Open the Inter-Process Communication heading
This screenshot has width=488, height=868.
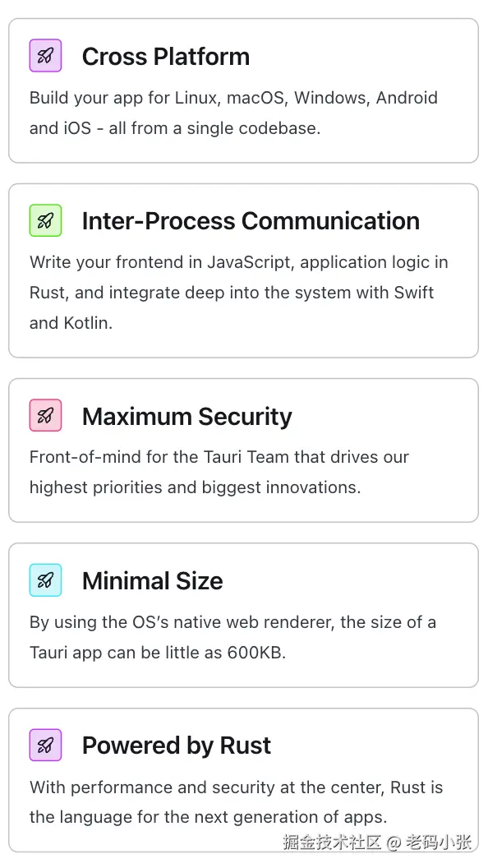coord(251,221)
